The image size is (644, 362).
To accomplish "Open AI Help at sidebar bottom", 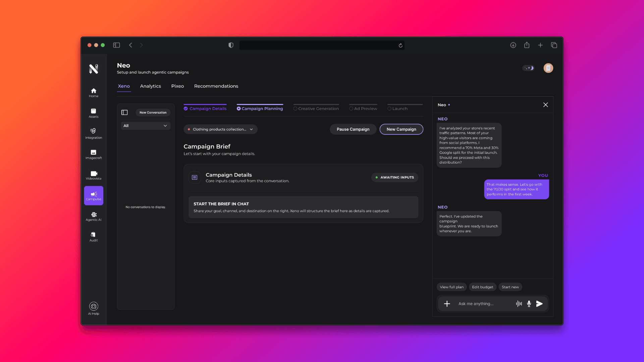I will point(94,309).
